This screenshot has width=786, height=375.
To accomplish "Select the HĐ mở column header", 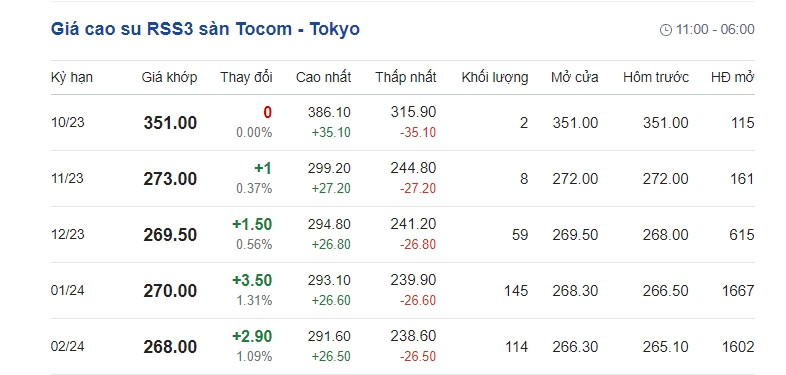I will coord(732,77).
